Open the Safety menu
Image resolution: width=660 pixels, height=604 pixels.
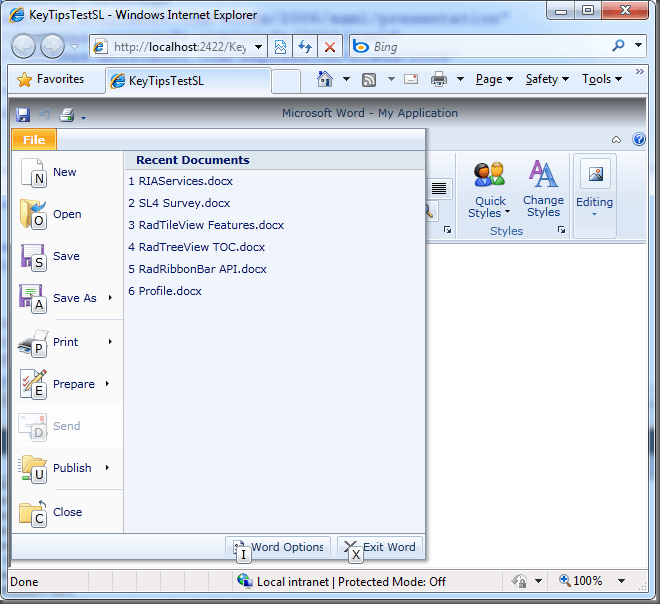(x=547, y=79)
